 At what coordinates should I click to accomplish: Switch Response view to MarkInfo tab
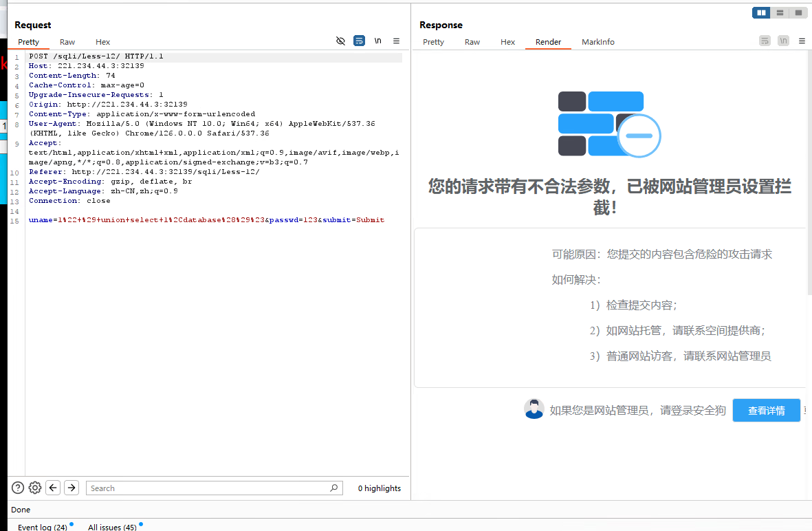tap(598, 42)
